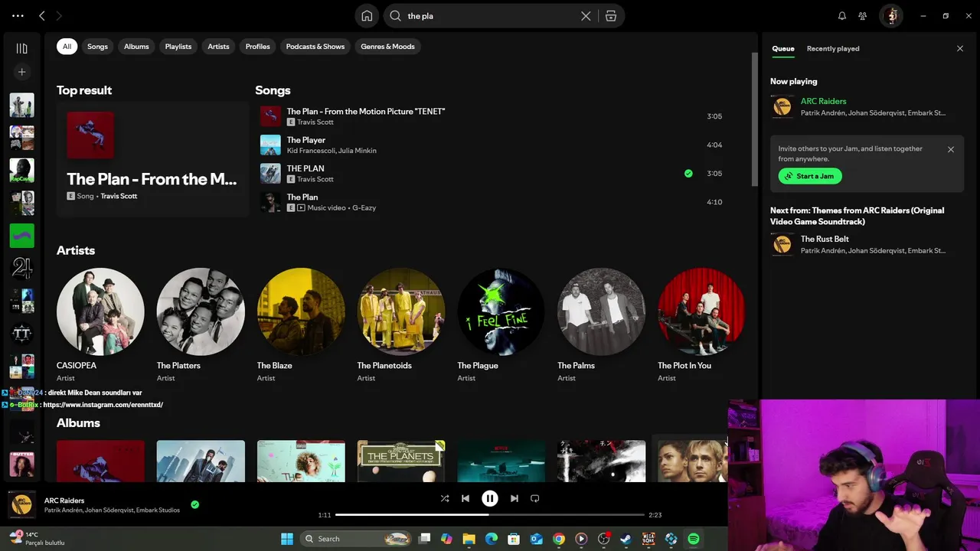Open The Blaze artist card
Viewport: 980px width, 551px height.
[301, 324]
